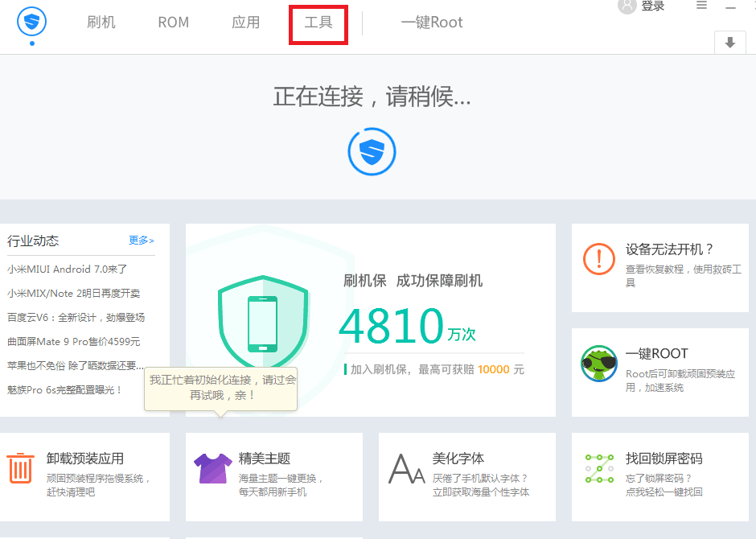Click 查看恢复教程，使用救砖工具 description

coord(683,276)
